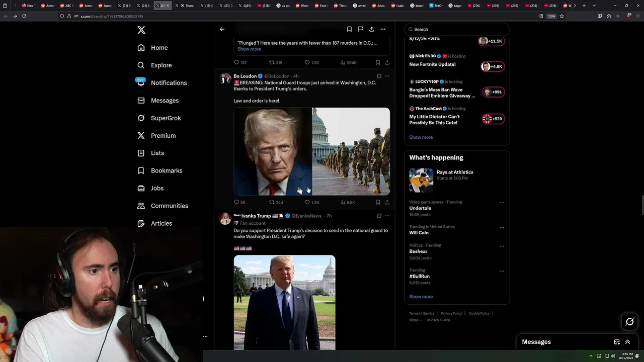Open the #BullRun trending topic
The height and width of the screenshot is (362, 644).
(x=419, y=276)
